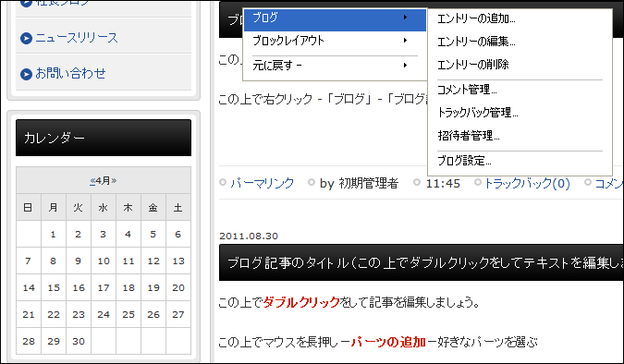Viewport: 624px width, 364px height.
Task: Go to previous month with « arrow
Action: point(92,180)
